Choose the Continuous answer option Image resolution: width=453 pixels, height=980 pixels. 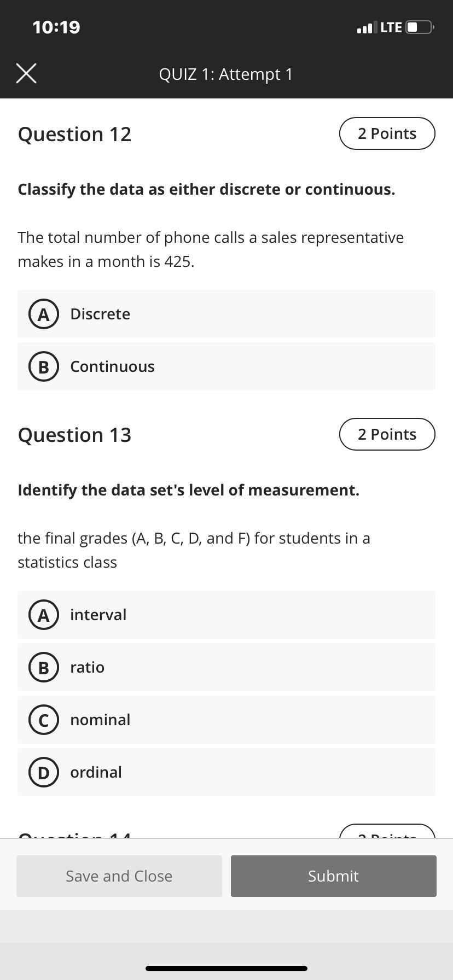coord(226,366)
